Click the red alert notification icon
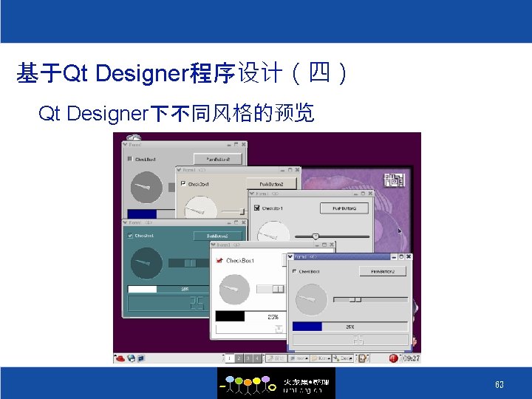Viewport: 532px width, 399px height. [393, 358]
